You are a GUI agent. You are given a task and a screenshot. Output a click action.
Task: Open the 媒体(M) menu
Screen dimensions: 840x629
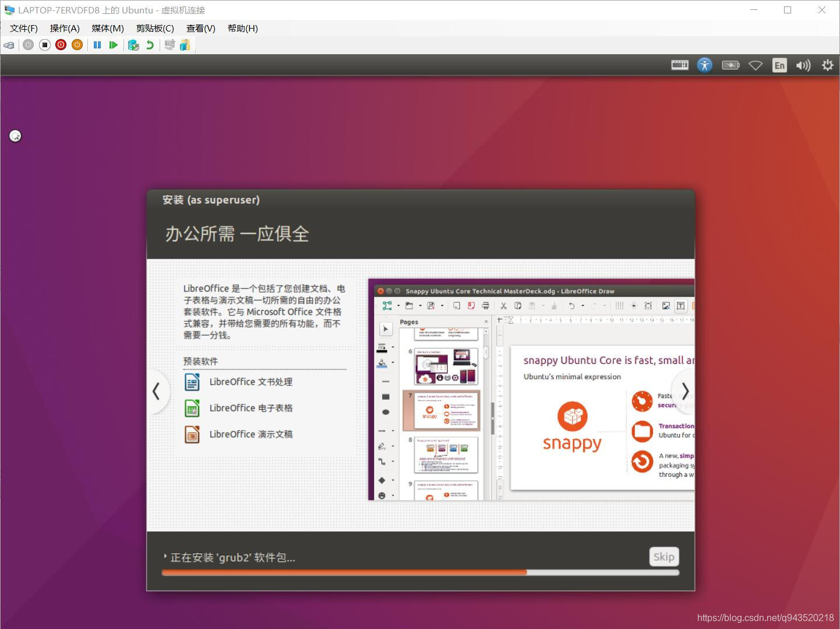point(108,28)
